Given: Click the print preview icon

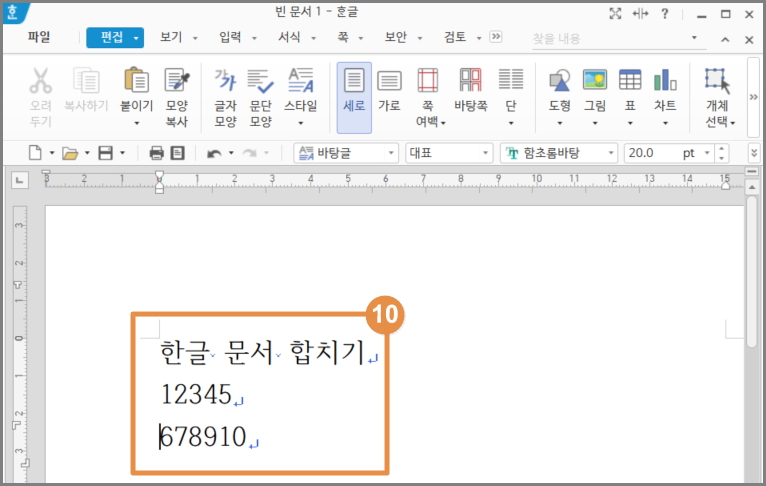Looking at the screenshot, I should tap(177, 153).
